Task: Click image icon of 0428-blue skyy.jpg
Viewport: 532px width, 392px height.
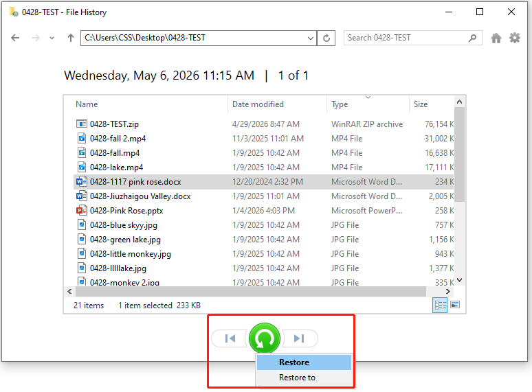Action: (x=81, y=225)
